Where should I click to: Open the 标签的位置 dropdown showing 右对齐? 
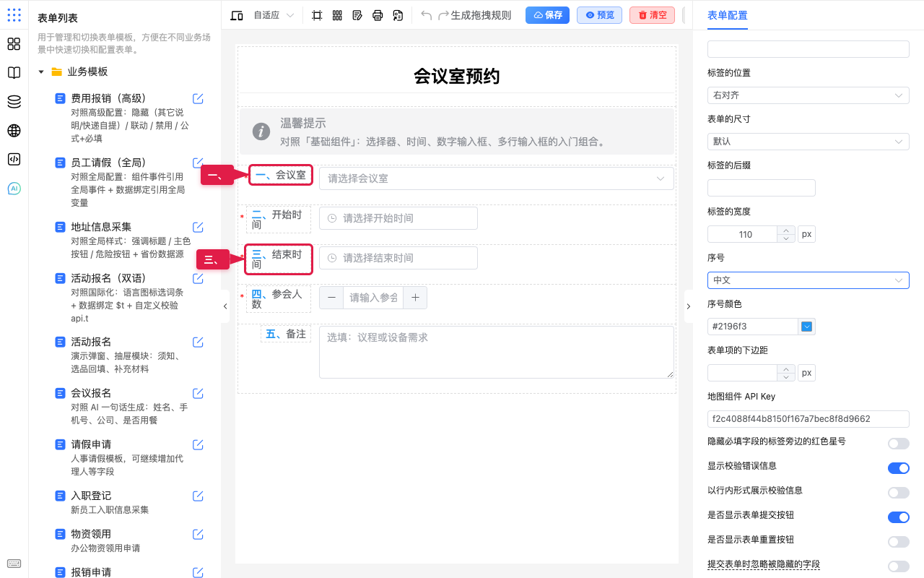(x=808, y=95)
